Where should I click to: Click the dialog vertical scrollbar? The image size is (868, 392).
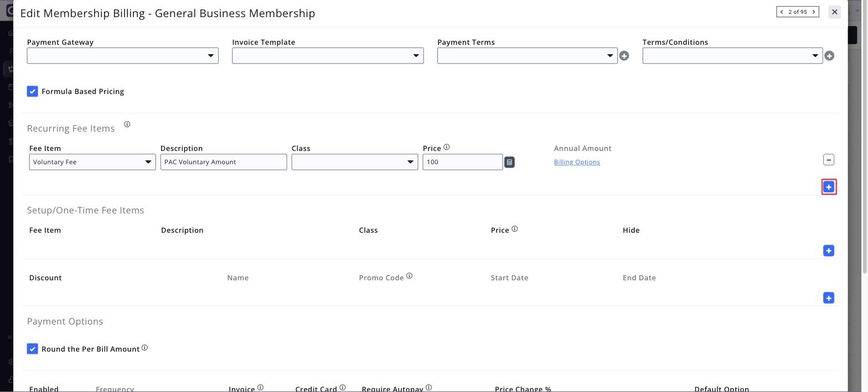pyautogui.click(x=865, y=138)
